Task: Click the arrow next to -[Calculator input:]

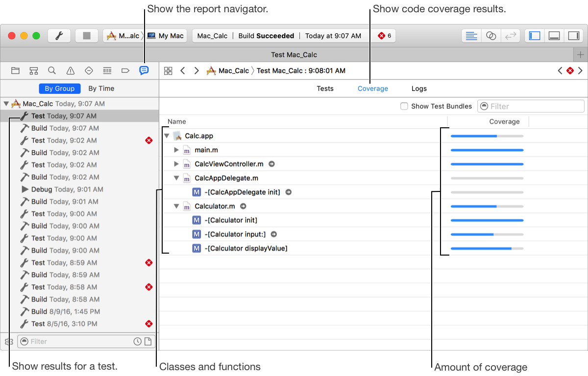Action: (273, 235)
